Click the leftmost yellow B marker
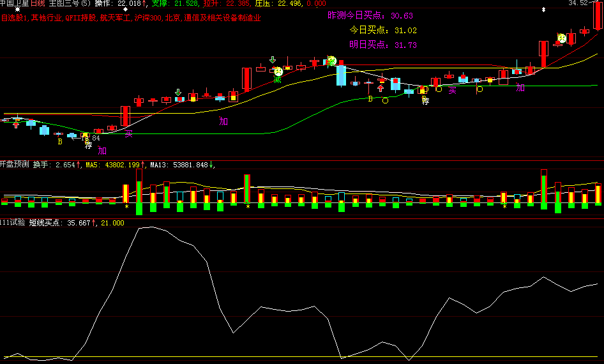The width and height of the screenshot is (604, 364). tap(60, 141)
